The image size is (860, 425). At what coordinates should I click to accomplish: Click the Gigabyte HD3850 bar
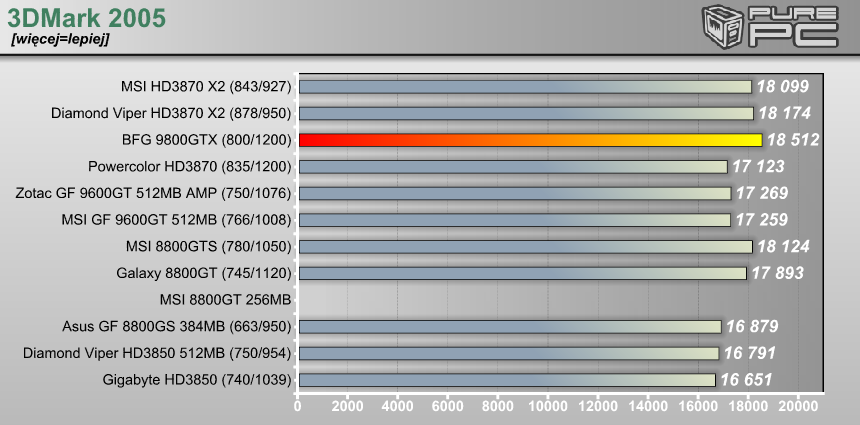(507, 380)
